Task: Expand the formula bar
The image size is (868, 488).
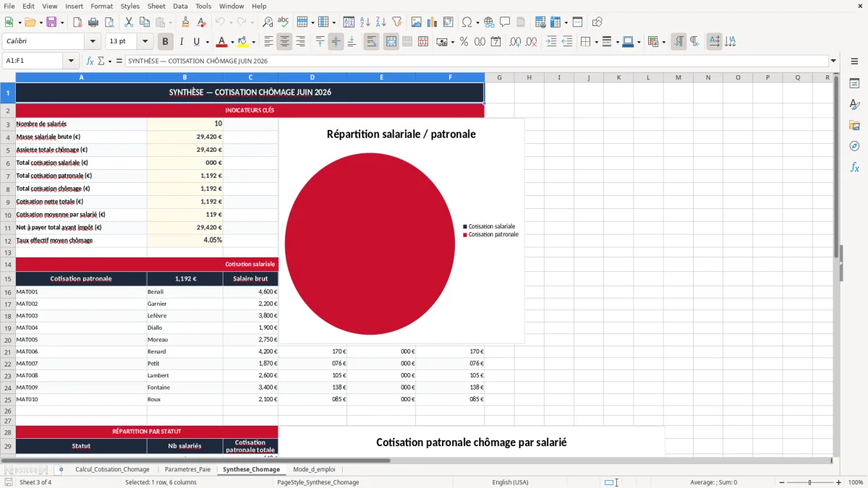Action: [833, 61]
